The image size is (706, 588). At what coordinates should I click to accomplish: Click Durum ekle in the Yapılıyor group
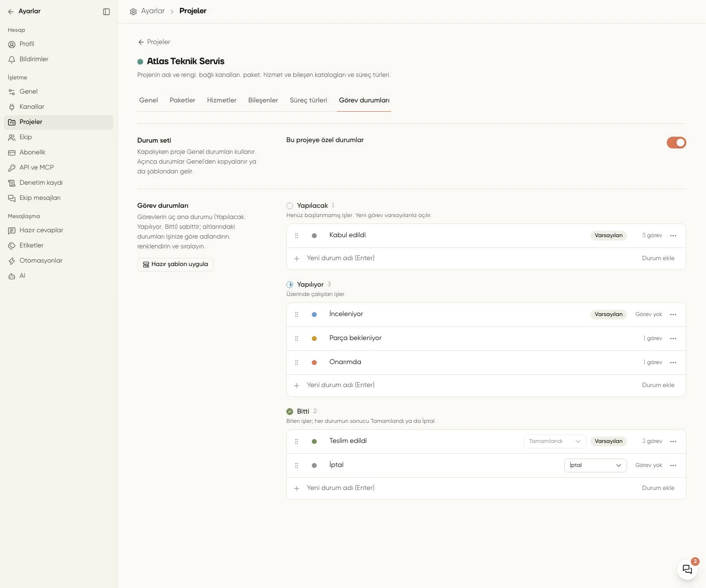[x=658, y=385]
